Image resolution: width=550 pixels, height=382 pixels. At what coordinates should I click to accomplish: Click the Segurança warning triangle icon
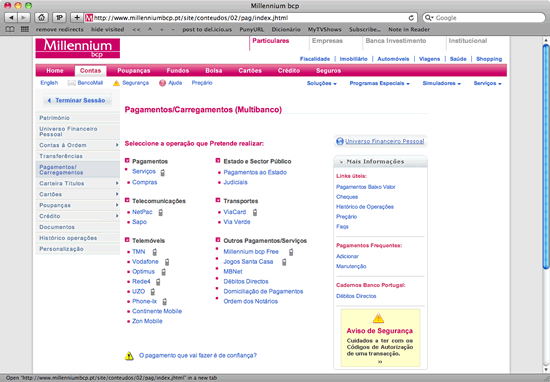116,83
